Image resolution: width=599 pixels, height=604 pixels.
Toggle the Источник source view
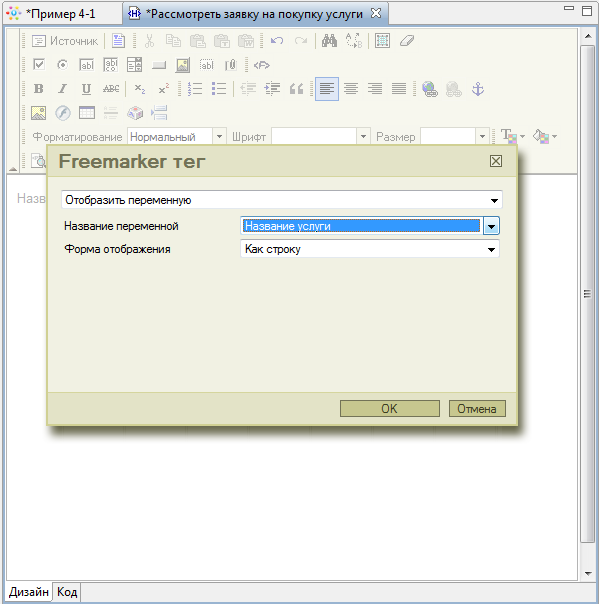(65, 41)
